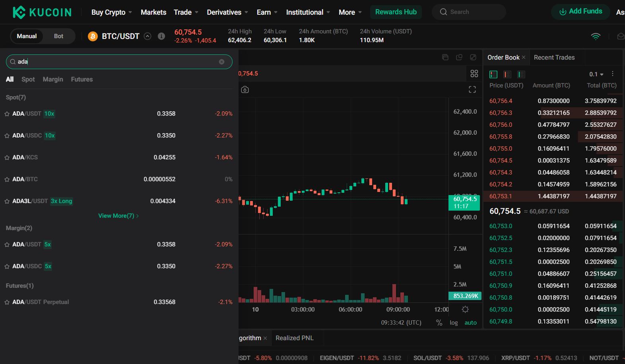
Task: Click the 60,754.5 last price in order book
Action: click(505, 211)
